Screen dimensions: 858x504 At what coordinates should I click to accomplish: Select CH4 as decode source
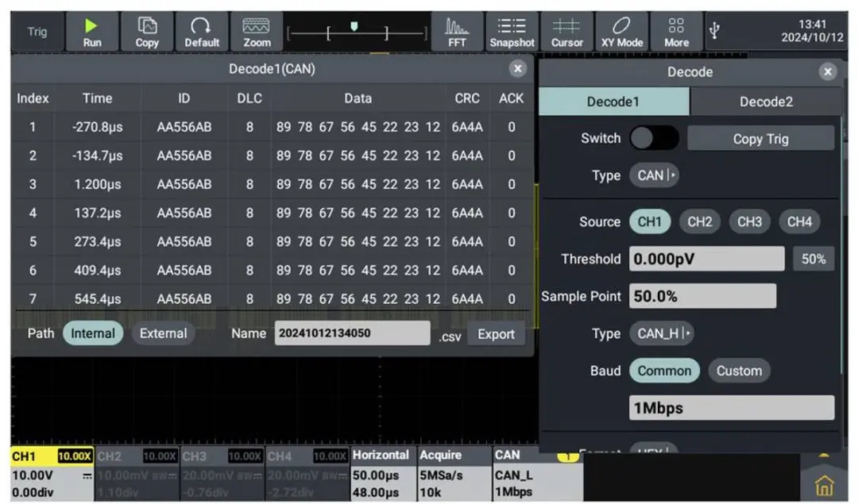799,221
